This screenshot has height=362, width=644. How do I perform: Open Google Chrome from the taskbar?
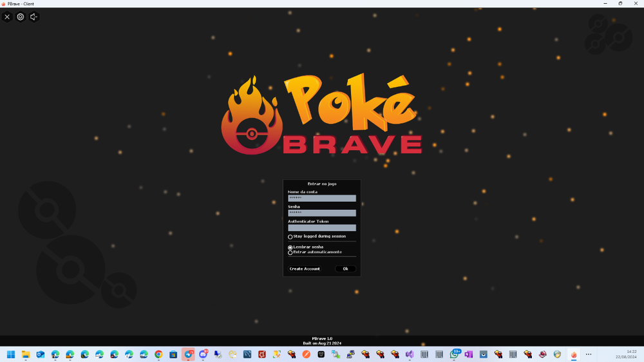tap(158, 354)
